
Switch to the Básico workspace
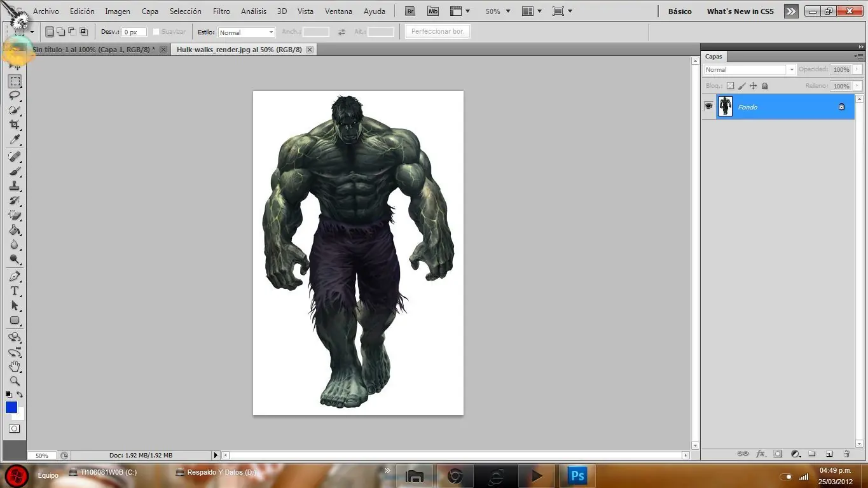pyautogui.click(x=680, y=11)
